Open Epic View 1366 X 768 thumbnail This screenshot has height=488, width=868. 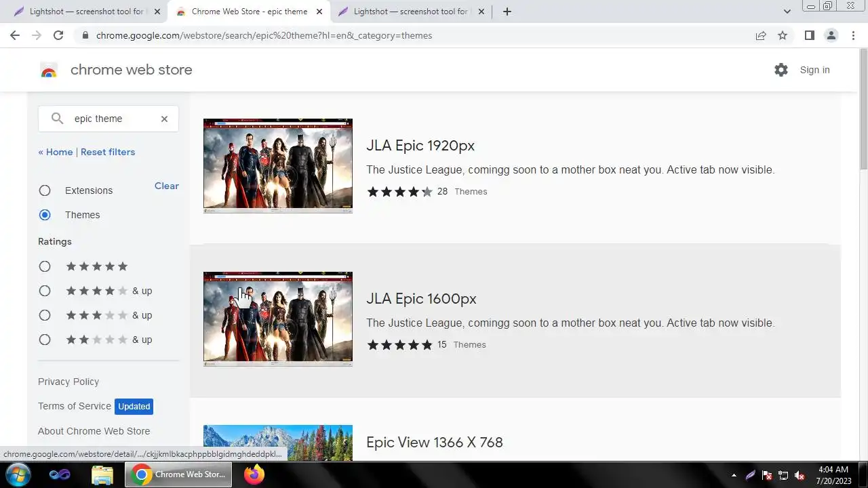pyautogui.click(x=278, y=443)
